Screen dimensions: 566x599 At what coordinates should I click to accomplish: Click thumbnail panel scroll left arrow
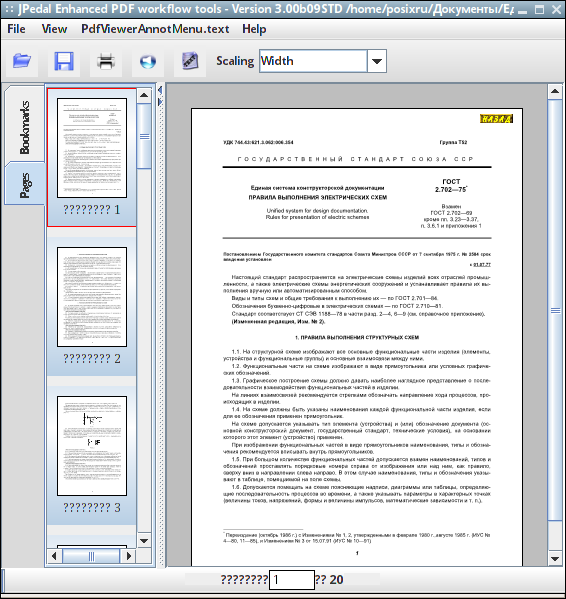[x=54, y=556]
